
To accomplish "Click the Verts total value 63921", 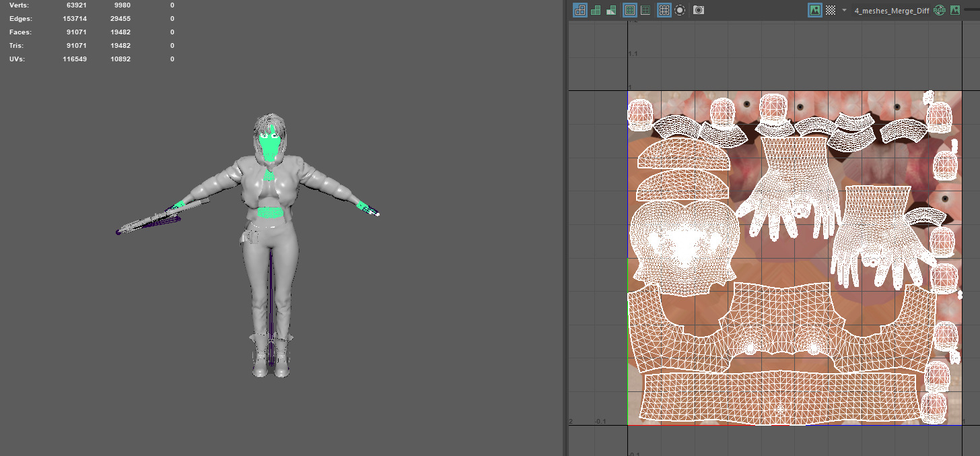I will click(x=76, y=5).
